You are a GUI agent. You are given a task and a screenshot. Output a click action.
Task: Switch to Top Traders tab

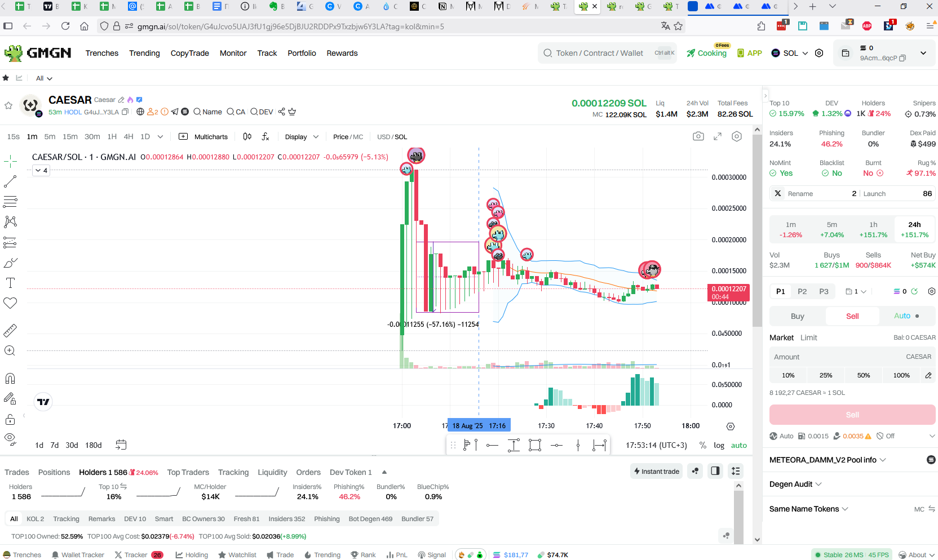coord(188,472)
